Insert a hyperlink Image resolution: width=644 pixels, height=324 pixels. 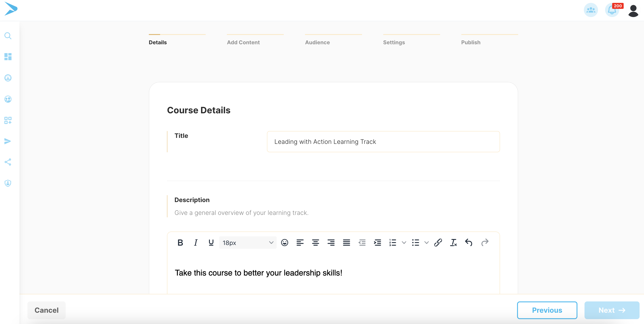coord(438,243)
